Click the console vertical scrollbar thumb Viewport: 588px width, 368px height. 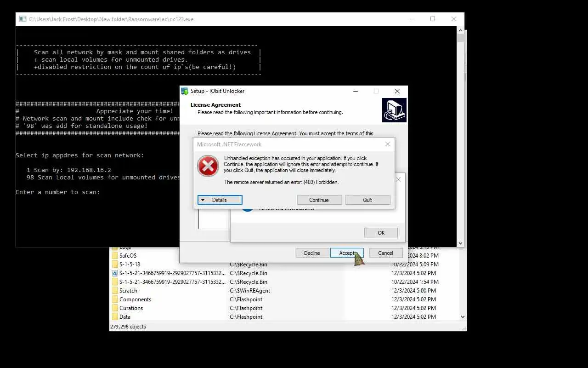pos(460,38)
